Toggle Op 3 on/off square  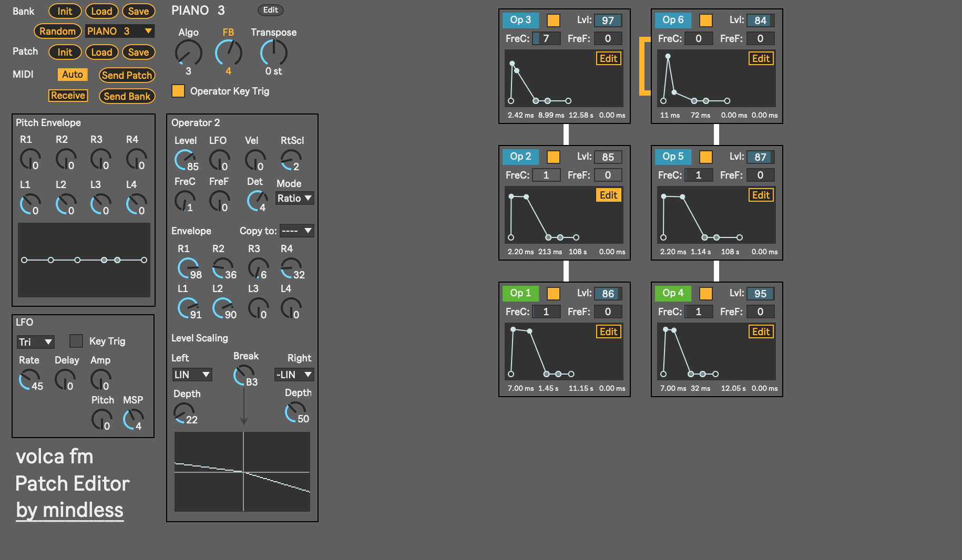point(553,20)
